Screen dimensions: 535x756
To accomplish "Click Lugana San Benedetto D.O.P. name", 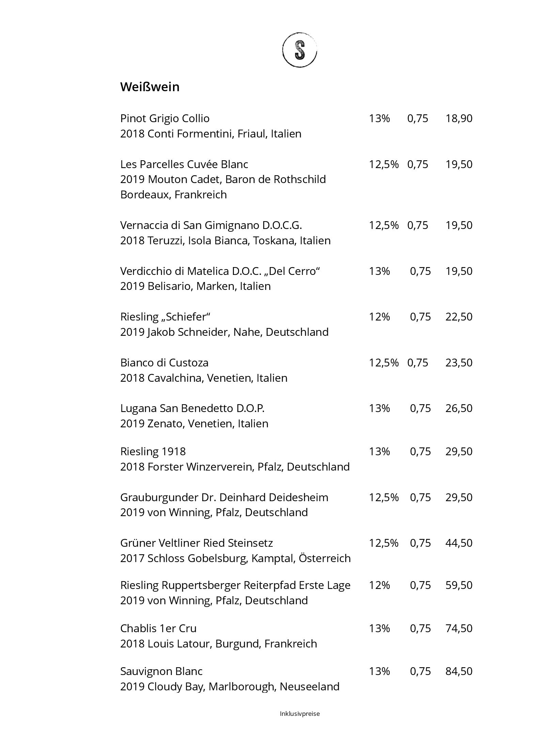I will pos(192,408).
